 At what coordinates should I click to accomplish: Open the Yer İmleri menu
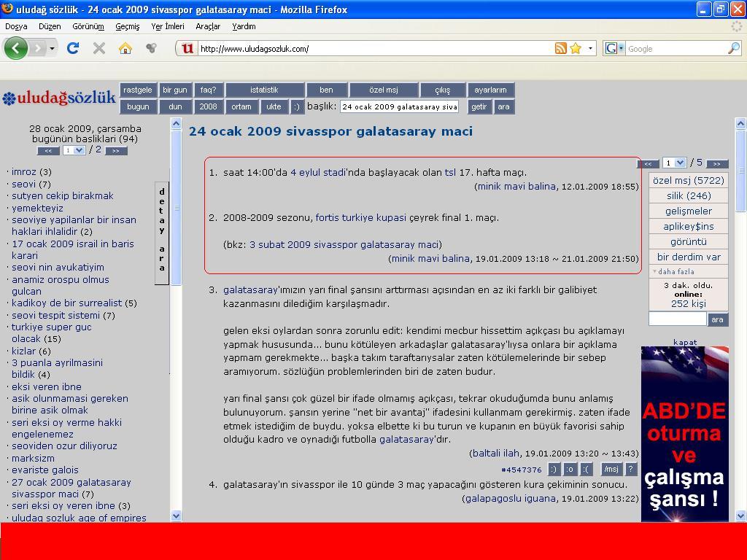tap(167, 27)
